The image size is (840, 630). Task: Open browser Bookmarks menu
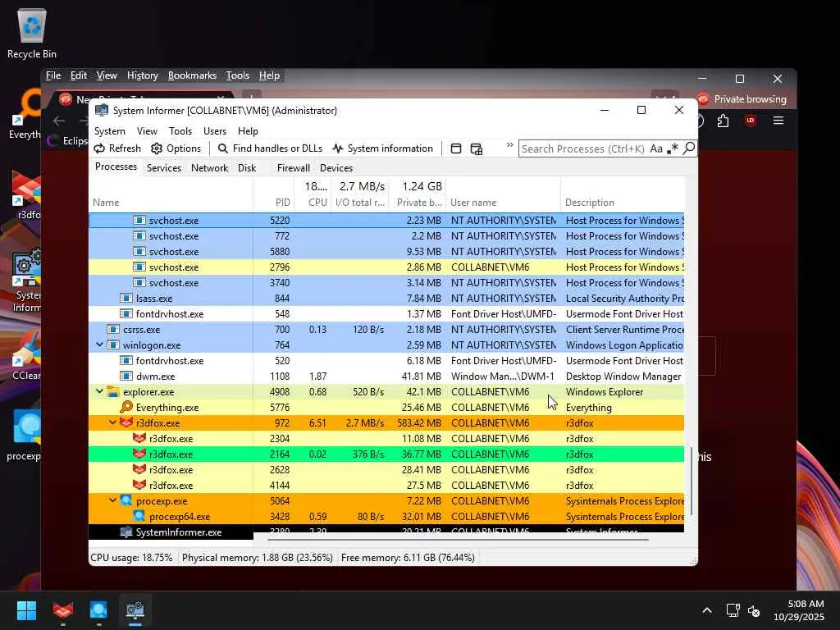pyautogui.click(x=192, y=75)
